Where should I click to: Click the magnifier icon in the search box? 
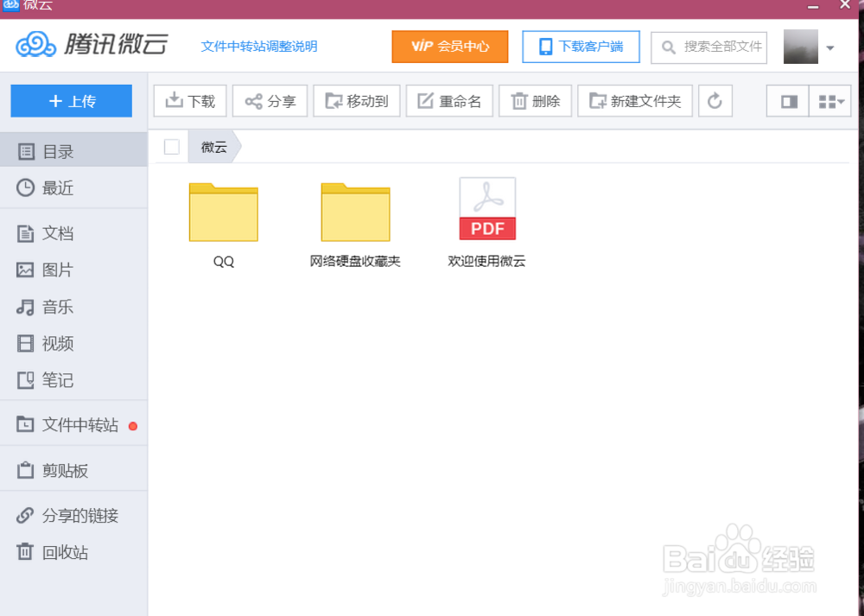coord(669,48)
